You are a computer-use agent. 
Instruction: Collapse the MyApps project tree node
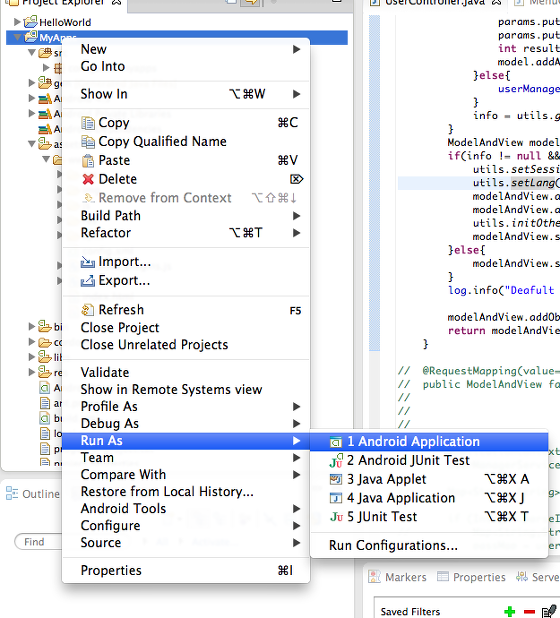pos(17,37)
